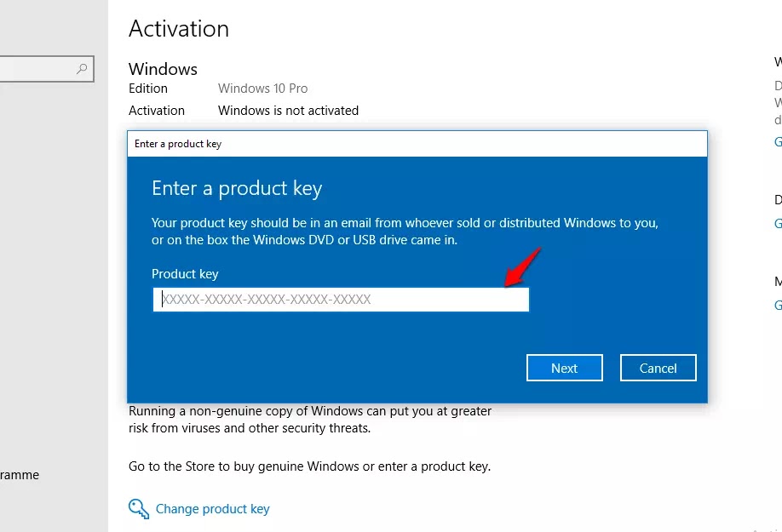Screen dimensions: 782x532
Task: Open the cut-off blue link level with the key field
Action: (778, 305)
